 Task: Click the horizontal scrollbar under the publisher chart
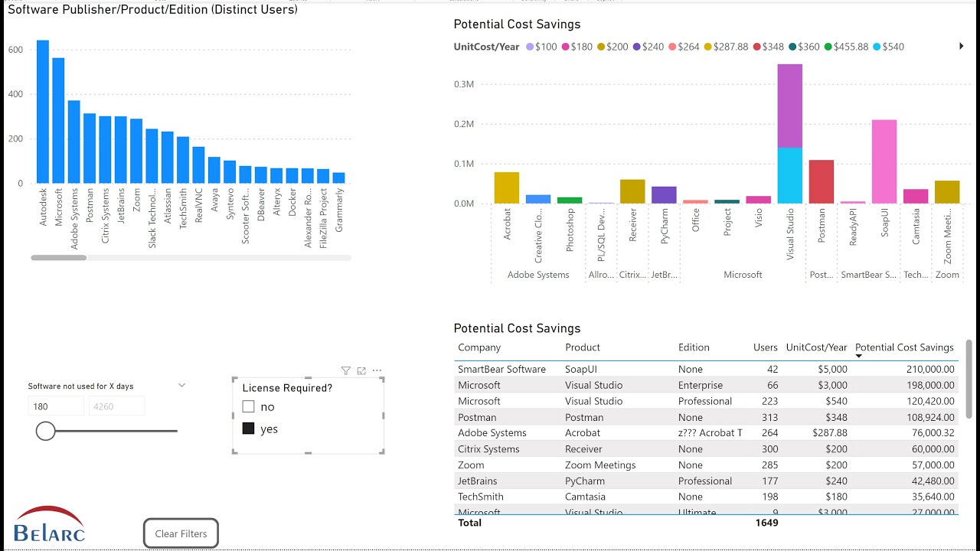[58, 258]
